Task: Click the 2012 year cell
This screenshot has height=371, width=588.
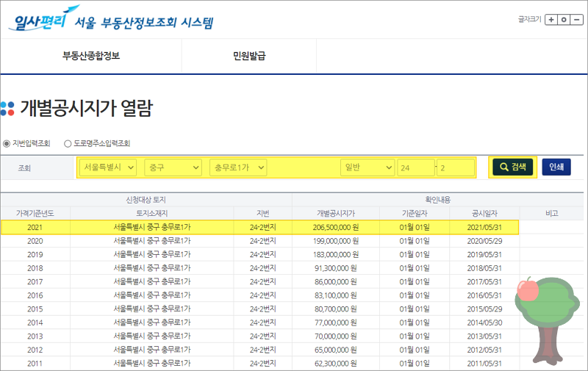Action: coord(35,350)
